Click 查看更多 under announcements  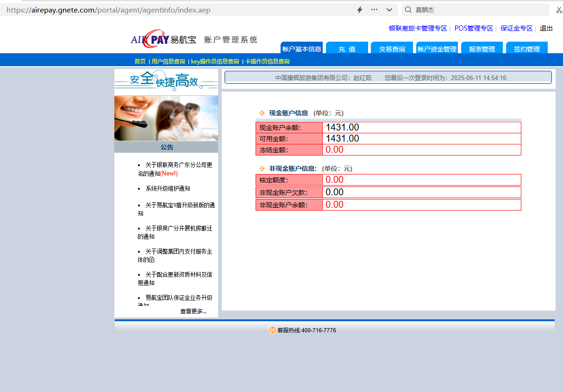[x=193, y=311]
